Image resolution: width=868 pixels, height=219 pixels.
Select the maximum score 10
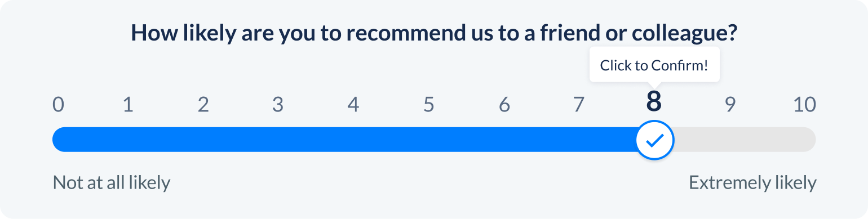[805, 104]
